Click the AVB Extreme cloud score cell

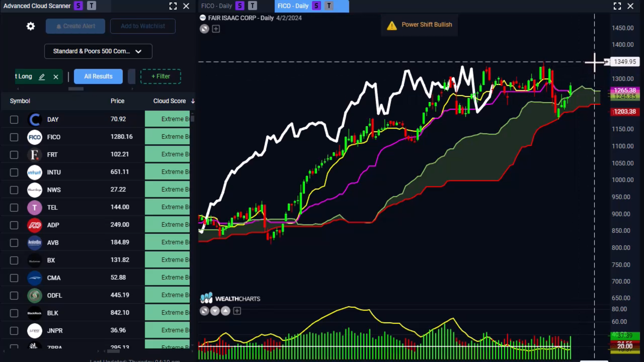pyautogui.click(x=167, y=242)
